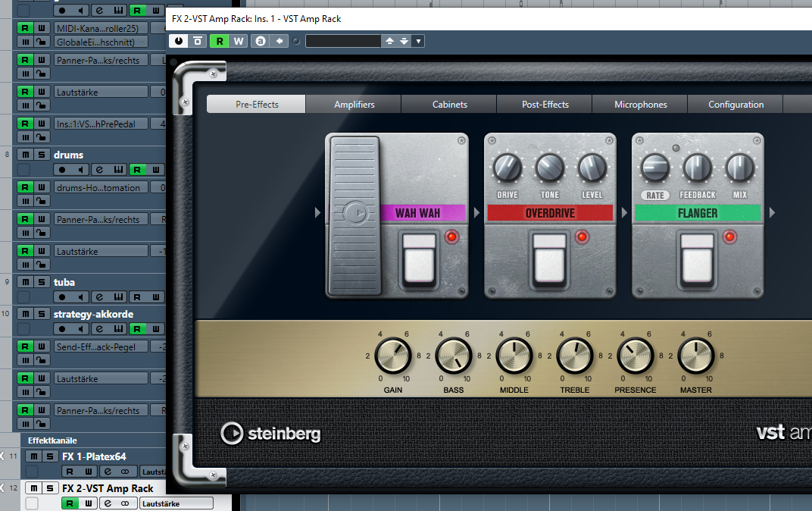The width and height of the screenshot is (812, 511).
Task: Click slot arrow between Overdrive and Flanger
Action: (624, 212)
